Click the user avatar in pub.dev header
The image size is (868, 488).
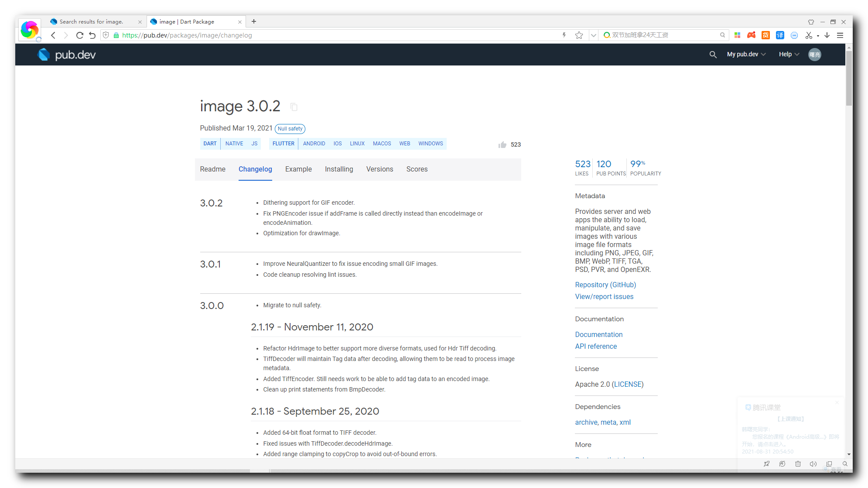click(814, 55)
